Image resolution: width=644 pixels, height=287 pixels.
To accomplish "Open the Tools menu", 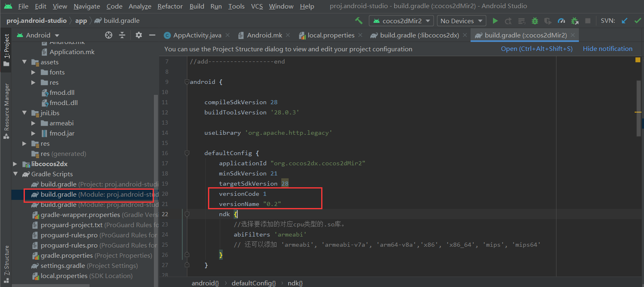I will 237,6.
